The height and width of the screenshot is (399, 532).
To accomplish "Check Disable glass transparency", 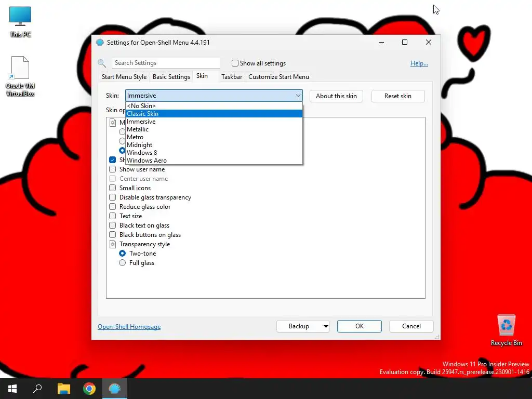I will (113, 197).
